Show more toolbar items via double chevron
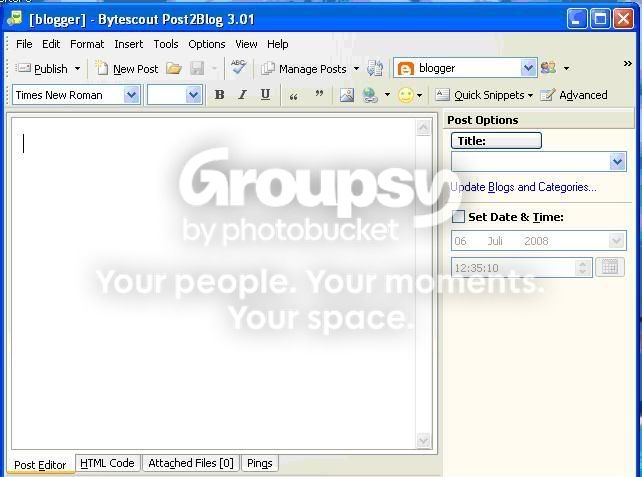The image size is (642, 477). [x=627, y=63]
